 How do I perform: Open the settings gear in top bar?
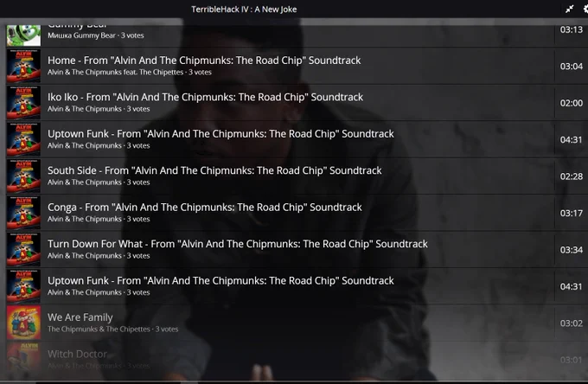pyautogui.click(x=585, y=9)
